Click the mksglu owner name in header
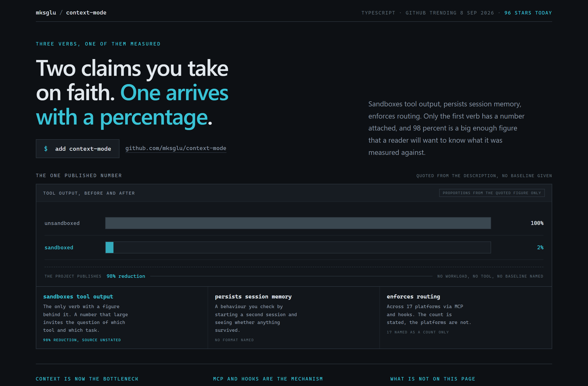Screen dimensions: 588x386 [46, 13]
